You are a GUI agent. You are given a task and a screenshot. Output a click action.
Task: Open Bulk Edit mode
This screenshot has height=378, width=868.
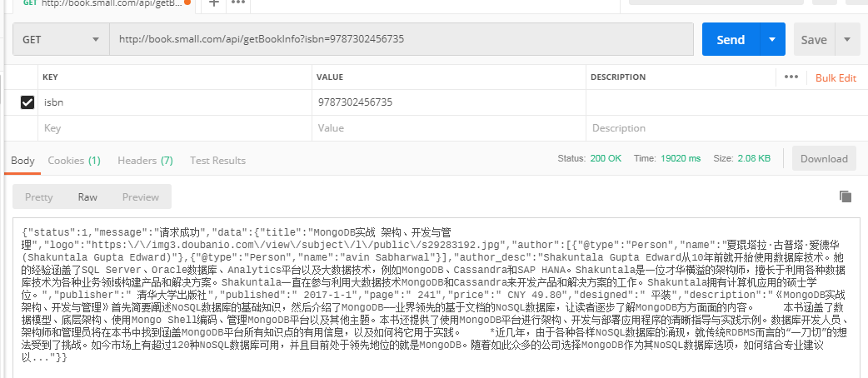(836, 78)
